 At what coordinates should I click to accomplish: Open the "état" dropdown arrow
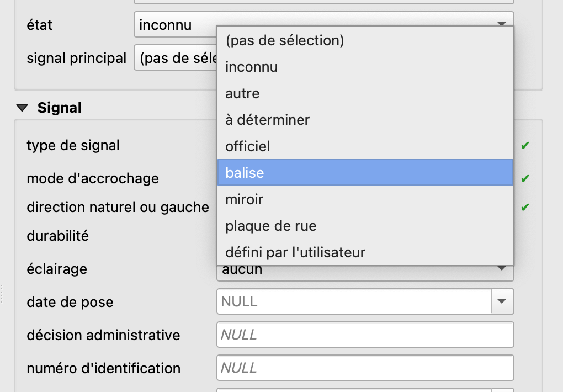tap(502, 24)
